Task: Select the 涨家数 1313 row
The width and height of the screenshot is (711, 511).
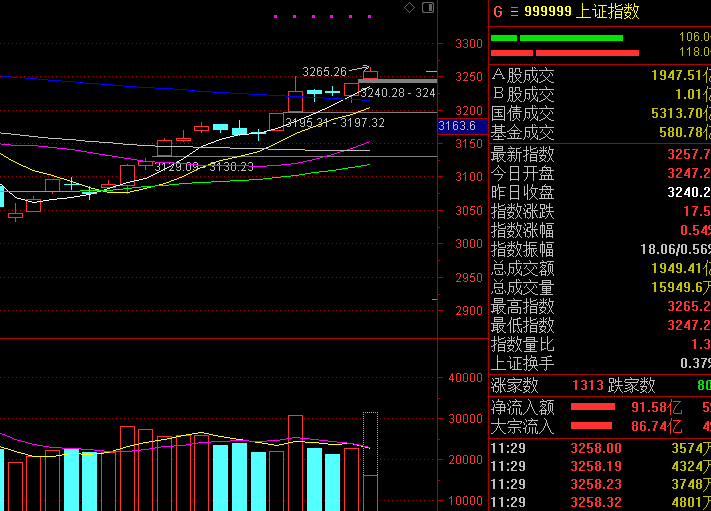Action: tap(600, 385)
